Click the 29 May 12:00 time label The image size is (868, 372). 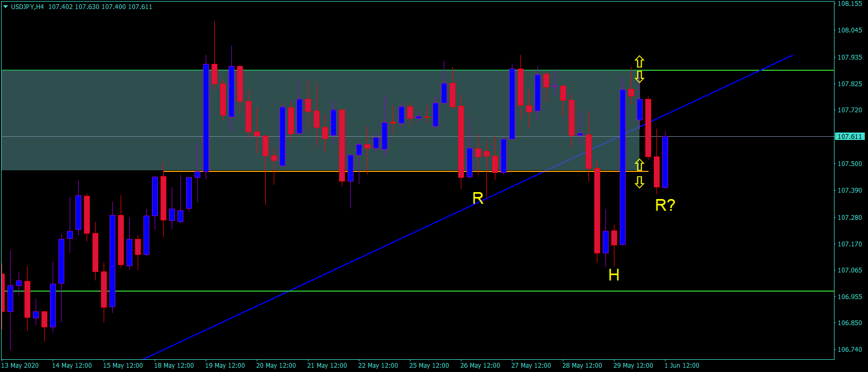(x=633, y=366)
